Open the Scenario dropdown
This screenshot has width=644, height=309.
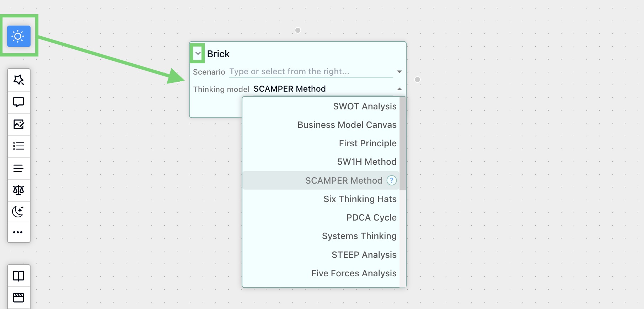point(399,71)
